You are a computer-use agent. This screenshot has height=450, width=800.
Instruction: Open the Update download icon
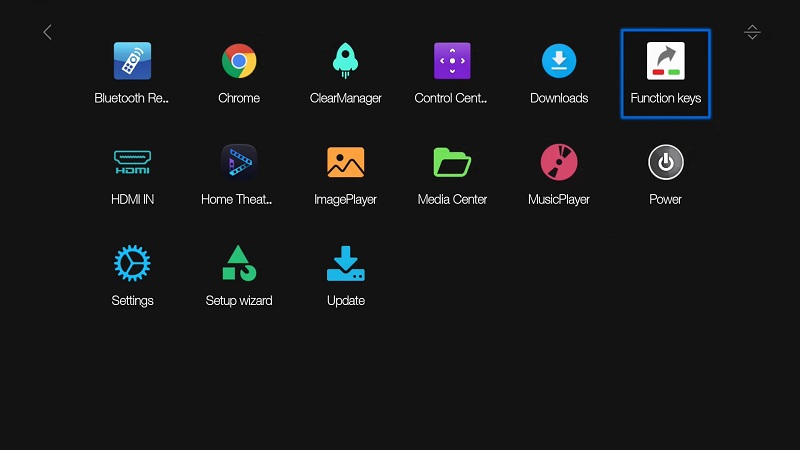pos(345,263)
